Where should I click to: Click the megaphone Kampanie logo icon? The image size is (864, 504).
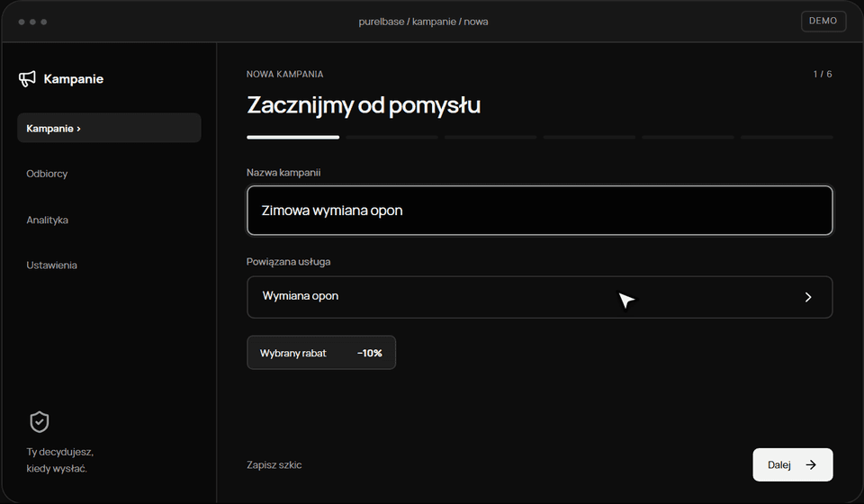(x=27, y=79)
